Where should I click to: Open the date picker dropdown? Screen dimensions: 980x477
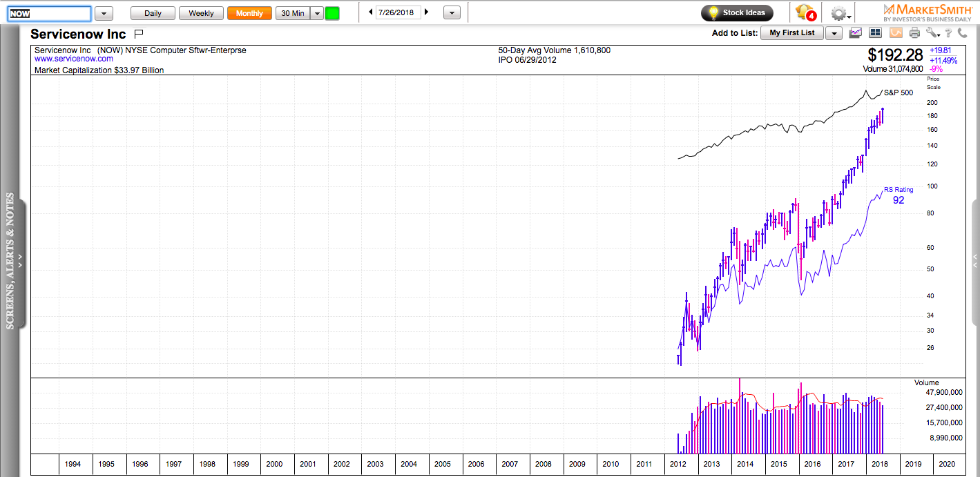point(452,13)
